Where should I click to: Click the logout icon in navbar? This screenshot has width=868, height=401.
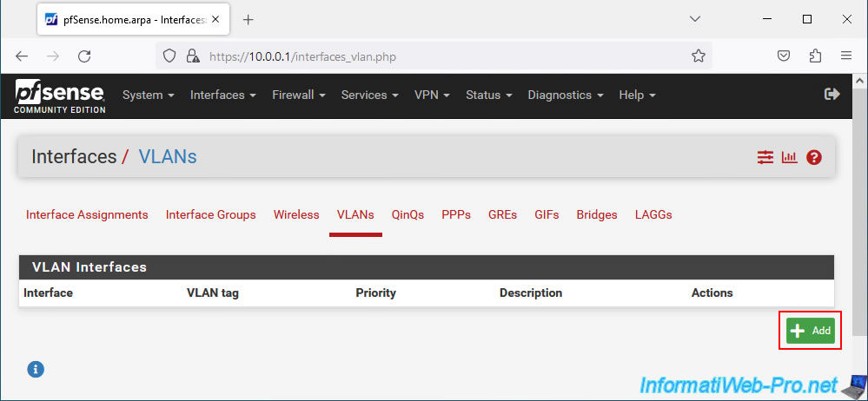pyautogui.click(x=832, y=94)
